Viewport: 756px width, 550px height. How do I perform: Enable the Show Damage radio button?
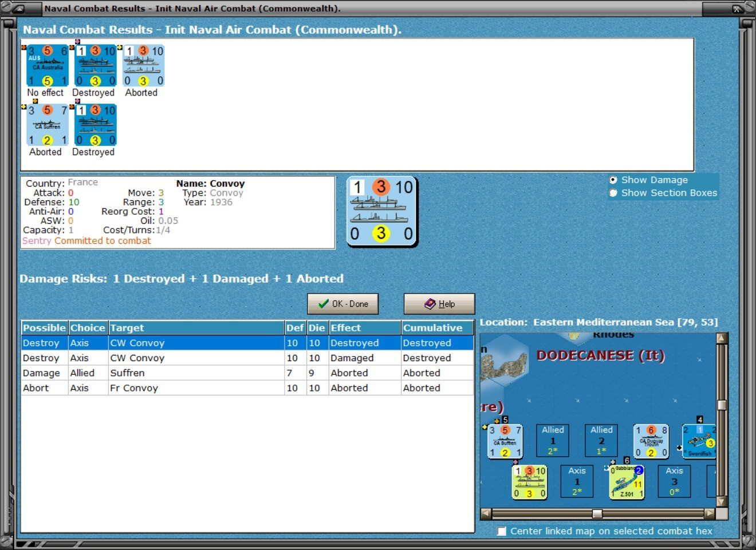tap(613, 180)
